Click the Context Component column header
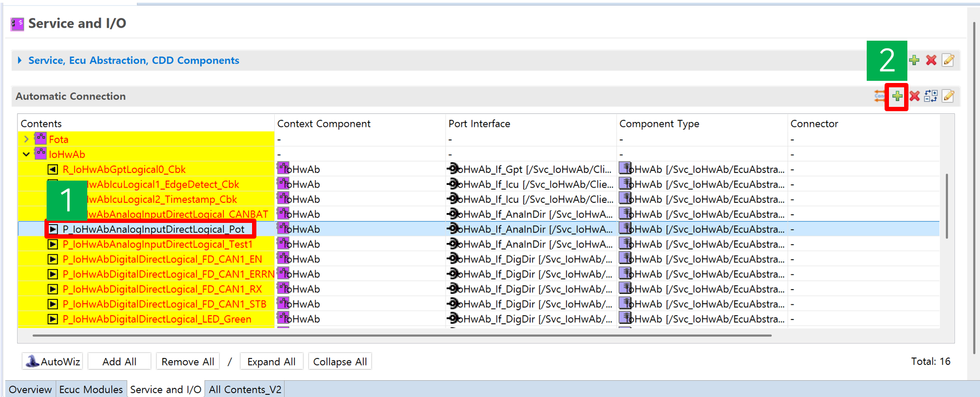Image resolution: width=980 pixels, height=397 pixels. pyautogui.click(x=360, y=124)
